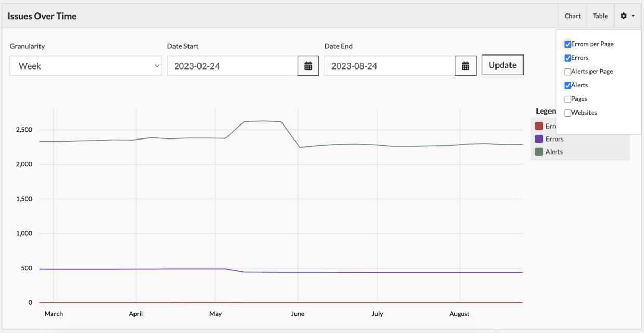Viewport: 644px width, 333px height.
Task: Toggle the Errors series via the legend
Action: tap(555, 138)
